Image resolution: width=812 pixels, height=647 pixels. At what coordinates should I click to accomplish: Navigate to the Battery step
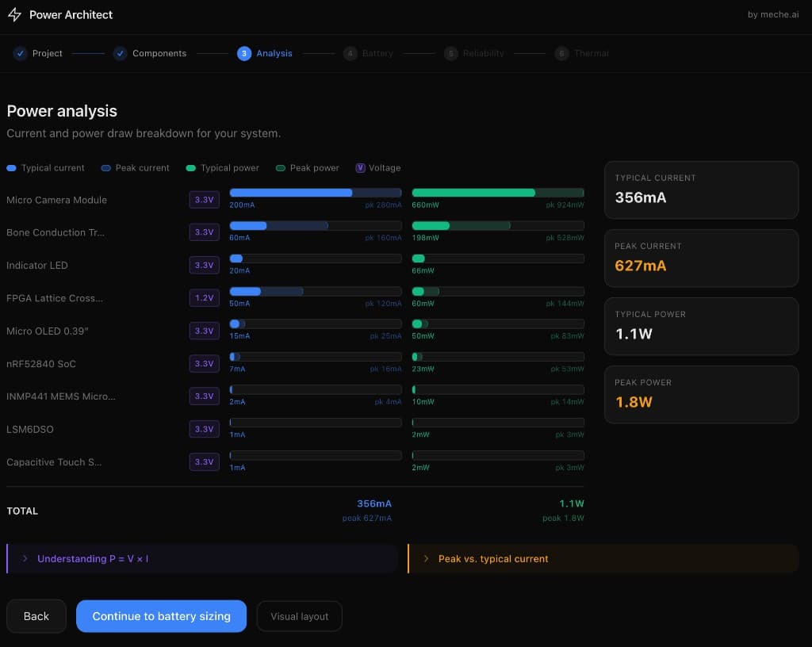(x=161, y=615)
